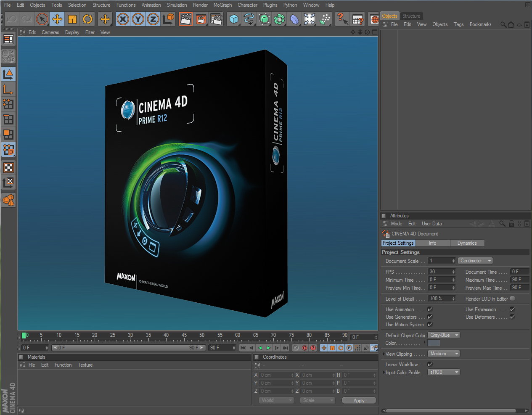Click the search icon in Attributes panel
The image size is (532, 415).
(x=502, y=224)
